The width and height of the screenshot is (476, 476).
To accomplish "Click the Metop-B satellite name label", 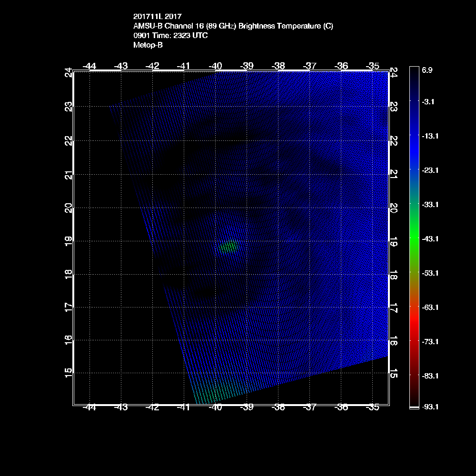I will [x=148, y=45].
